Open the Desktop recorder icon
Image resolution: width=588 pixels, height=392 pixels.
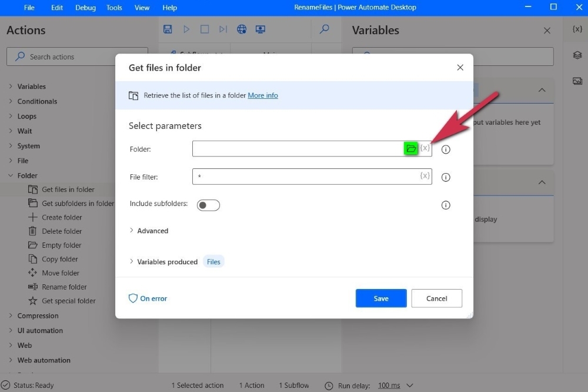click(260, 29)
